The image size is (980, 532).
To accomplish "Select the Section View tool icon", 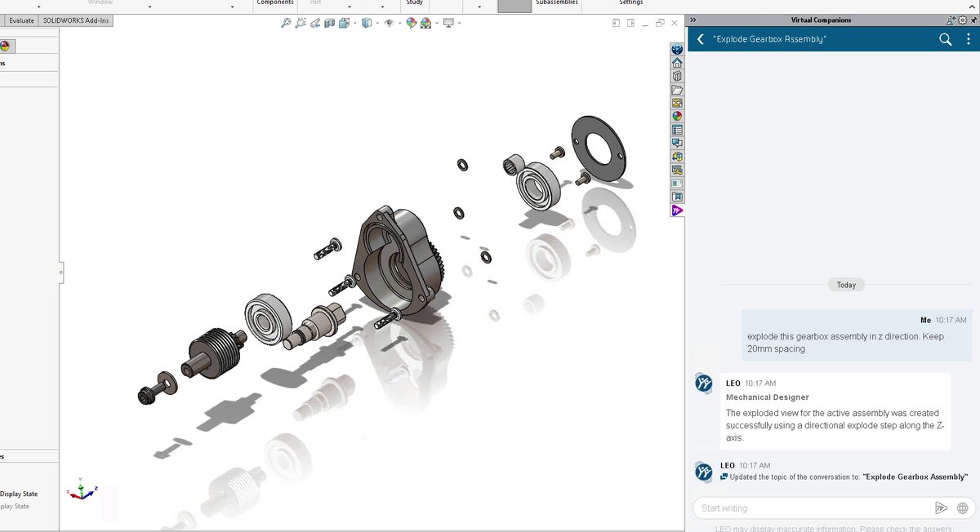I will point(330,23).
